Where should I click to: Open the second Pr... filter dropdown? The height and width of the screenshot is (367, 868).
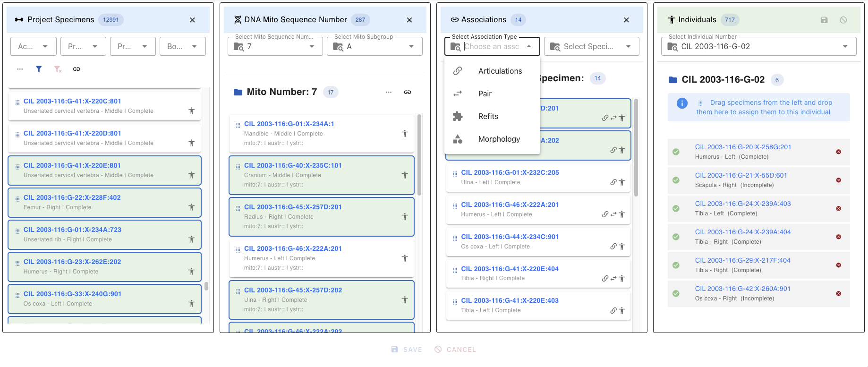(x=133, y=46)
